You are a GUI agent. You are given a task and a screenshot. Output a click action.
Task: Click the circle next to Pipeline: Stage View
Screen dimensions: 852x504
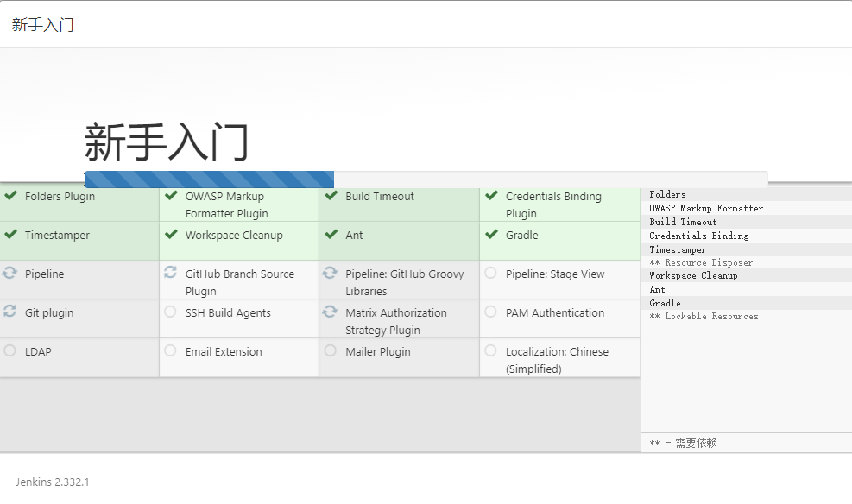click(491, 274)
